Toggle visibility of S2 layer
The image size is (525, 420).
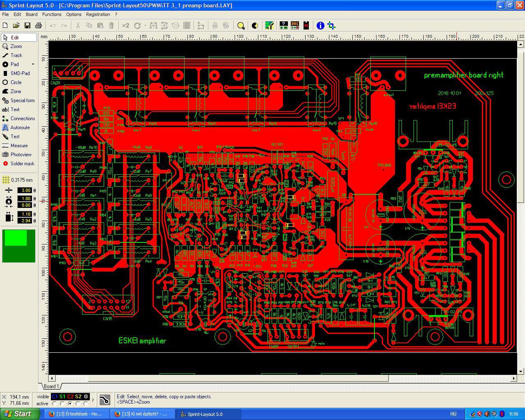tap(78, 397)
